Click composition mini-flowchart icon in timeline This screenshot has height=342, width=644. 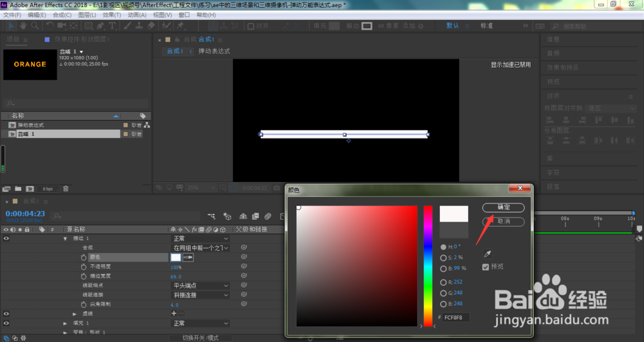[x=211, y=216]
